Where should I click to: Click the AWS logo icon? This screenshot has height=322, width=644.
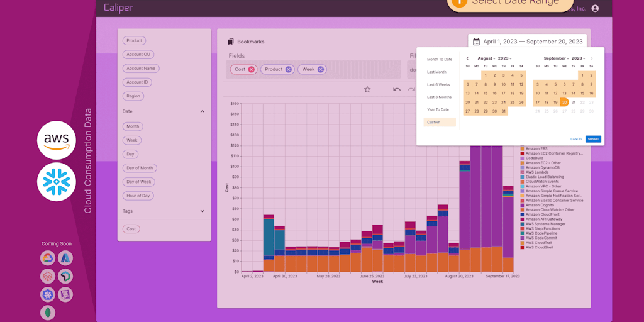57,140
